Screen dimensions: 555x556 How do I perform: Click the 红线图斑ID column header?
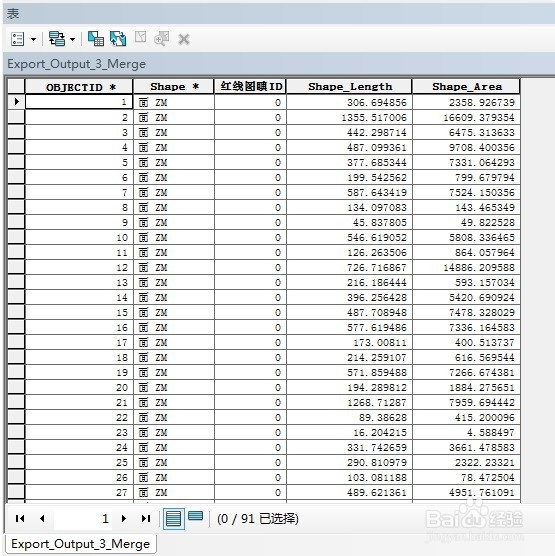pyautogui.click(x=250, y=87)
